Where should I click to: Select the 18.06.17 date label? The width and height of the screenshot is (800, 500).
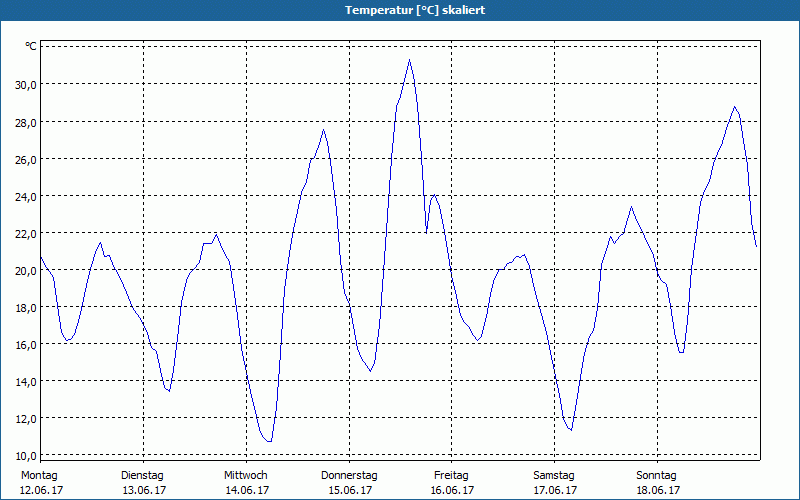(x=657, y=490)
